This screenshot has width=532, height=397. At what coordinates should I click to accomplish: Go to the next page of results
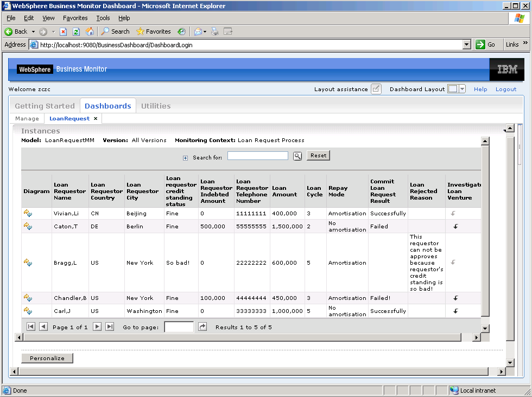point(97,327)
